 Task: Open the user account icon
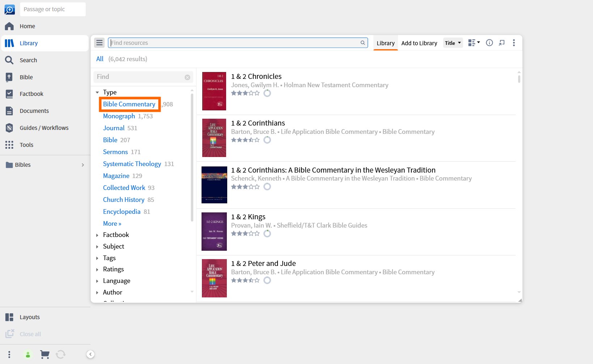pyautogui.click(x=28, y=355)
